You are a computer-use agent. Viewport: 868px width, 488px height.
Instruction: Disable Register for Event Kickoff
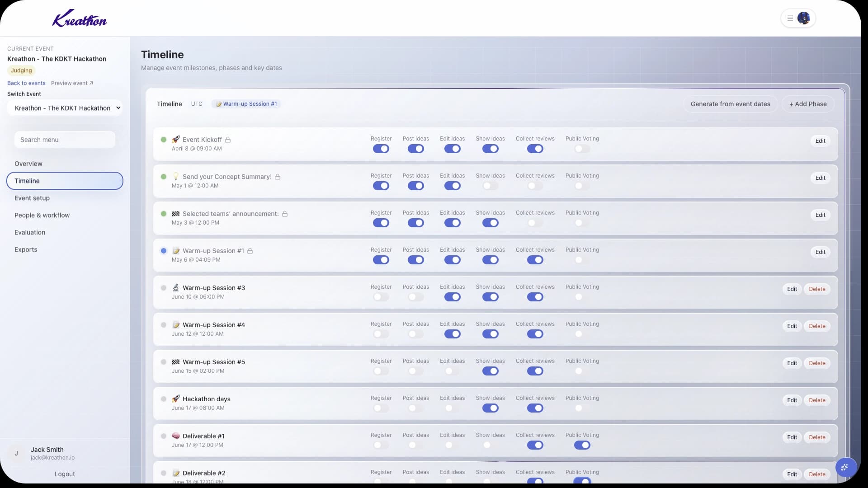click(x=381, y=149)
